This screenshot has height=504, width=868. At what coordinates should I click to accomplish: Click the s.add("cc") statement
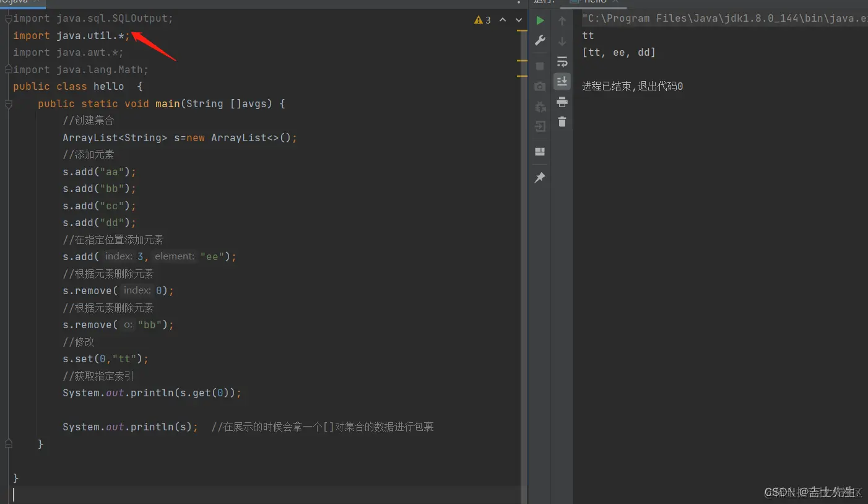pyautogui.click(x=99, y=206)
